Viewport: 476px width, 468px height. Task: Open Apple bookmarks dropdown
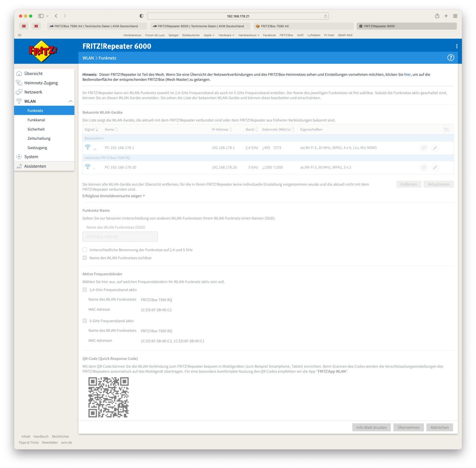pyautogui.click(x=209, y=35)
